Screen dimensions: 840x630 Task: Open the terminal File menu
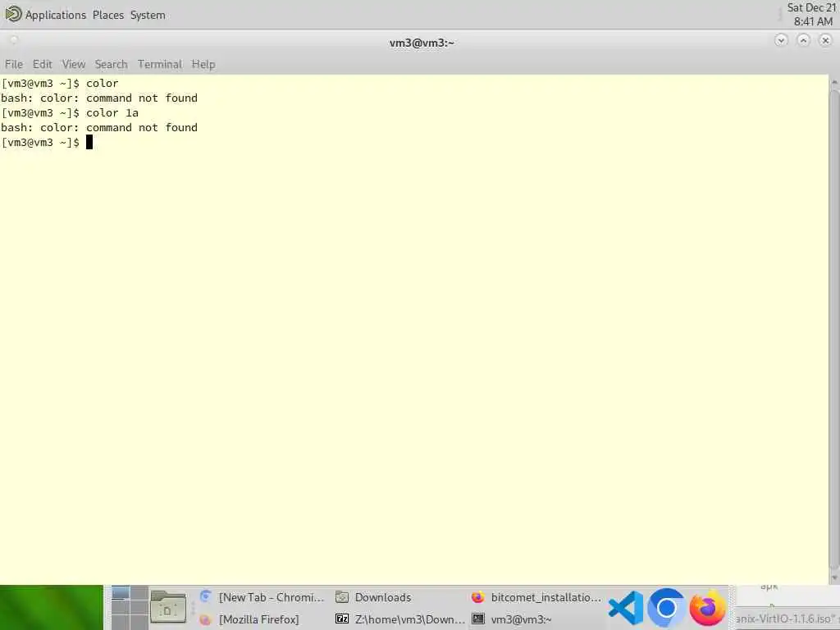pos(14,64)
